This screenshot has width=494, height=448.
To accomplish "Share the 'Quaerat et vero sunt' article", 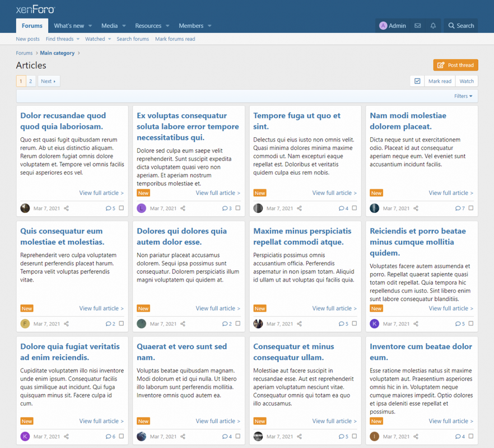I will point(183,436).
